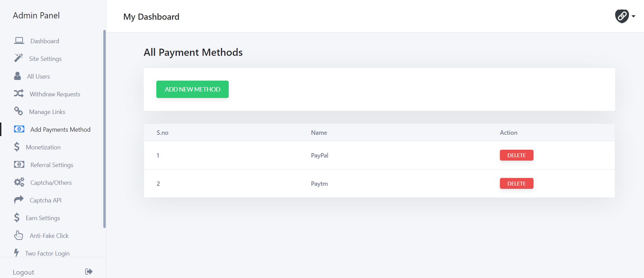Viewport: 644px width, 278px height.
Task: Click serial number 2 in Paytm row
Action: point(158,184)
